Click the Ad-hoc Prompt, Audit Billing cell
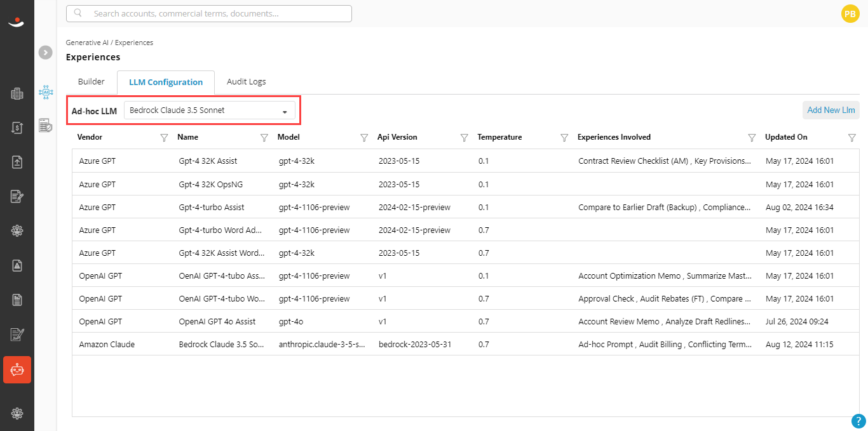This screenshot has width=868, height=431. [665, 344]
